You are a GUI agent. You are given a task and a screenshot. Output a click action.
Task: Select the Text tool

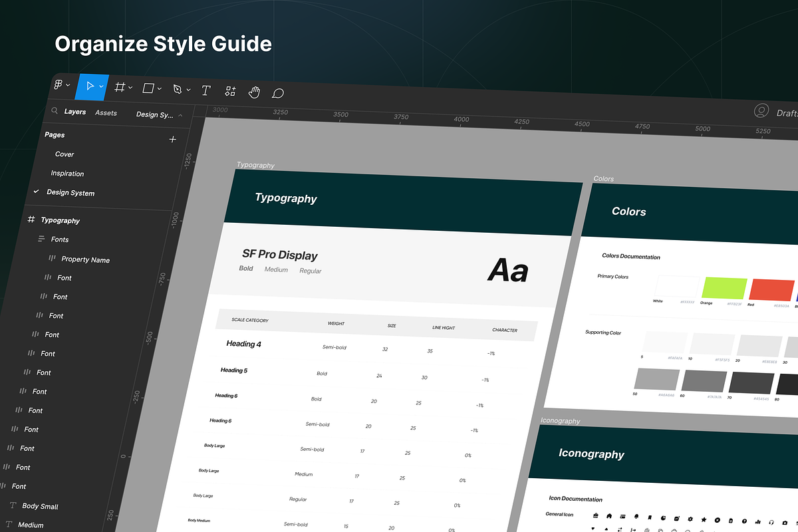pos(206,90)
